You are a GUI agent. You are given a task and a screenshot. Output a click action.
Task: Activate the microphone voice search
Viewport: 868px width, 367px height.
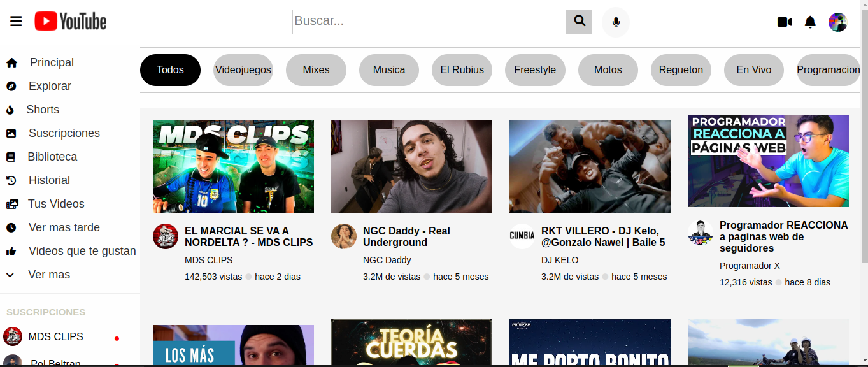(x=616, y=22)
